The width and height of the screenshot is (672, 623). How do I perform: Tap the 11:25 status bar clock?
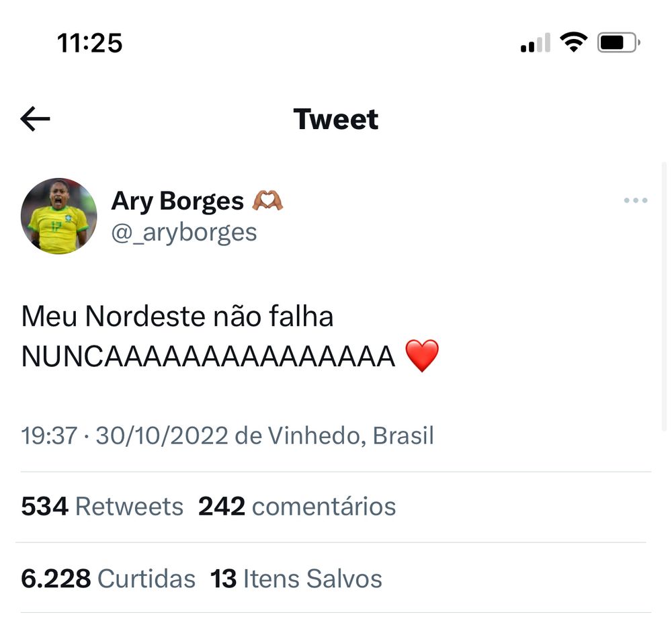pyautogui.click(x=89, y=43)
